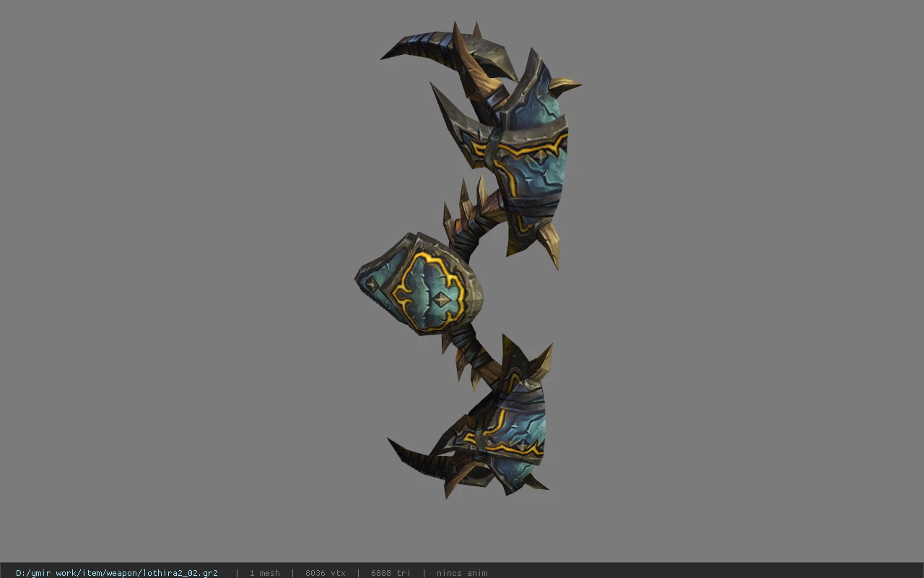Click the "1 mesh" status bar entry

(265, 573)
